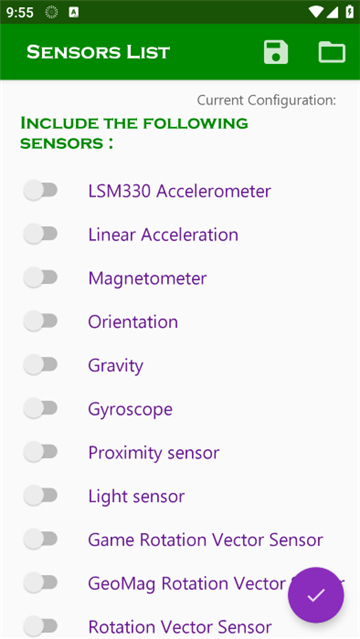Enable the Proximity sensor switch

tap(40, 452)
